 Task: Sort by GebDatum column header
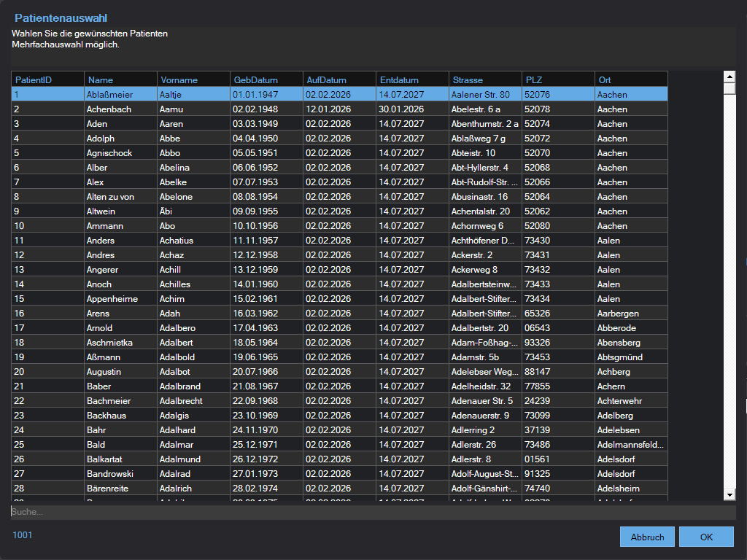tap(266, 79)
